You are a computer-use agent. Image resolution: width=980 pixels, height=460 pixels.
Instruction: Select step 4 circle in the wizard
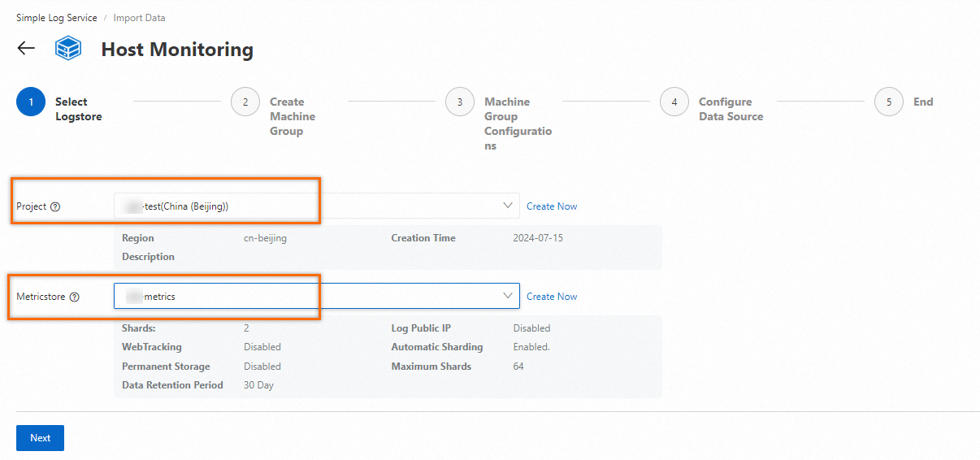click(x=674, y=102)
